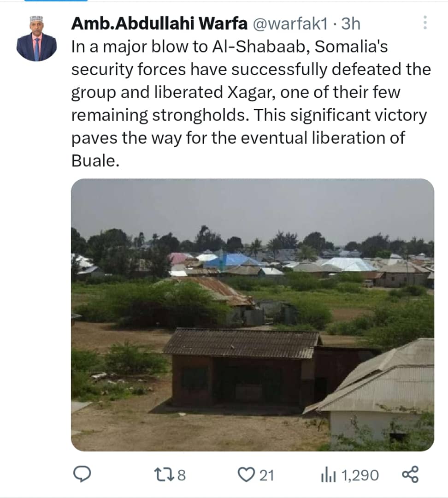Click the 3h timestamp of the tweet
Screen dimensions: 448x498
coord(350,24)
